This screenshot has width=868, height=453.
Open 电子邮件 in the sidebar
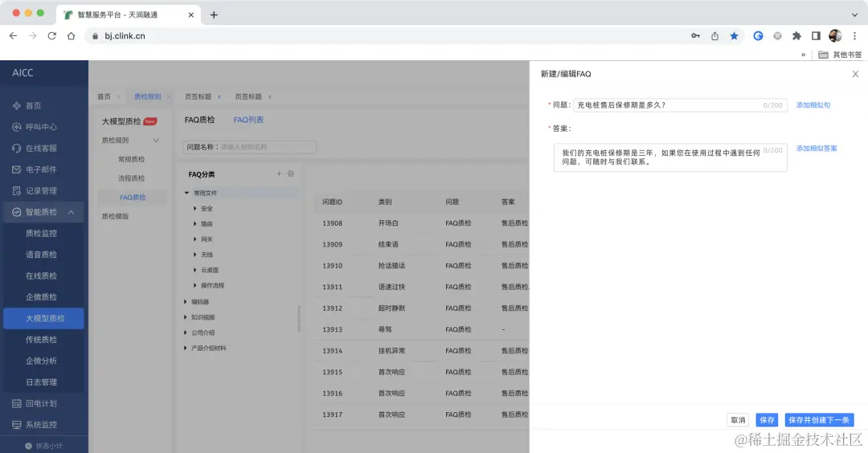(42, 169)
